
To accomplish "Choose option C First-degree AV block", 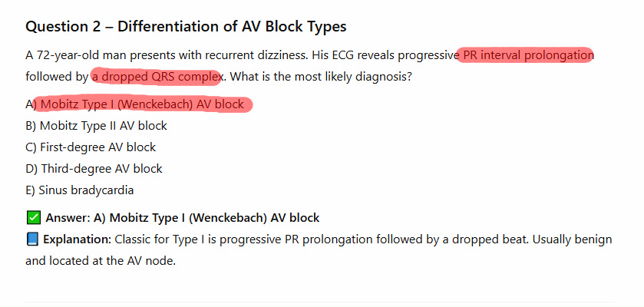I will [91, 147].
